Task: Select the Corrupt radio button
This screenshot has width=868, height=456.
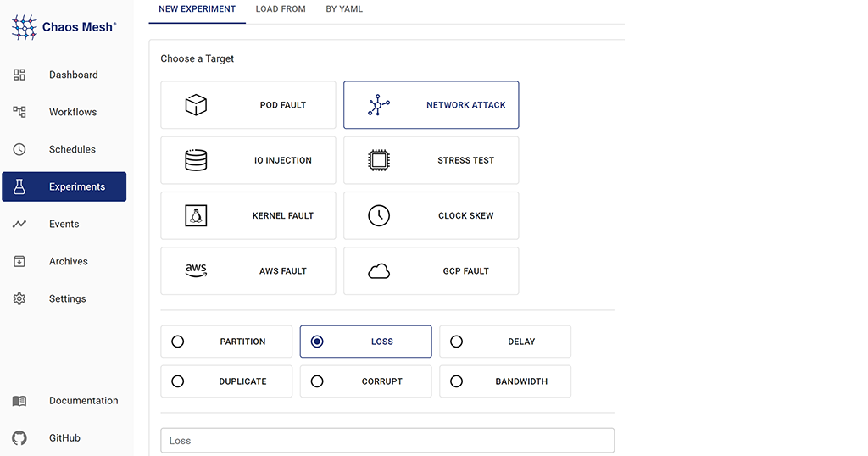Action: click(x=317, y=381)
